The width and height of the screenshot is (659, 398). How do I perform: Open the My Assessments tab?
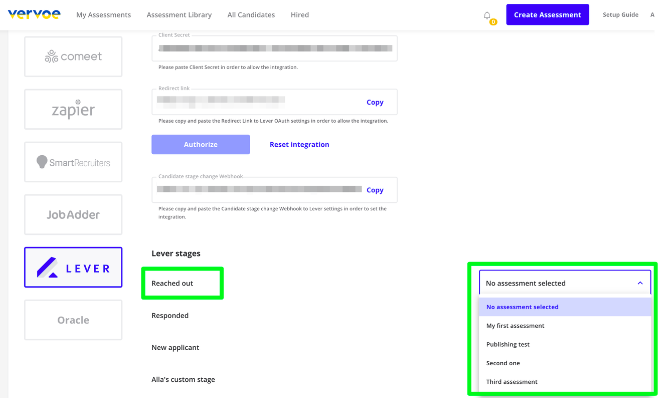point(103,15)
